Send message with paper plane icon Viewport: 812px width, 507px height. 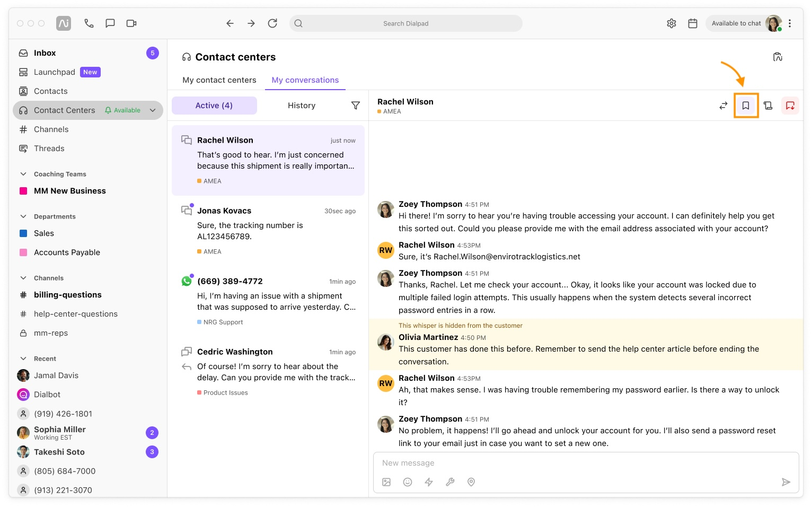click(786, 482)
